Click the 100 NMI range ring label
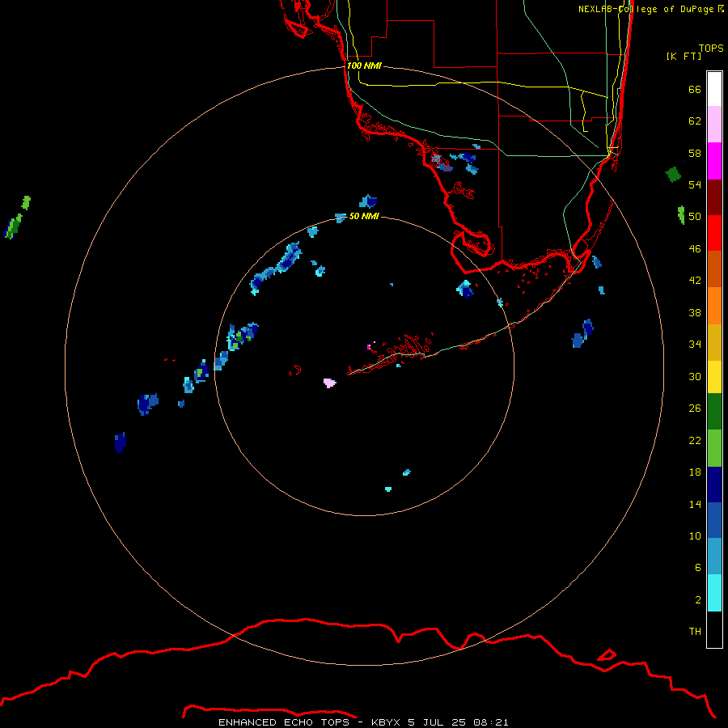Screen dimensions: 728x728 [364, 66]
